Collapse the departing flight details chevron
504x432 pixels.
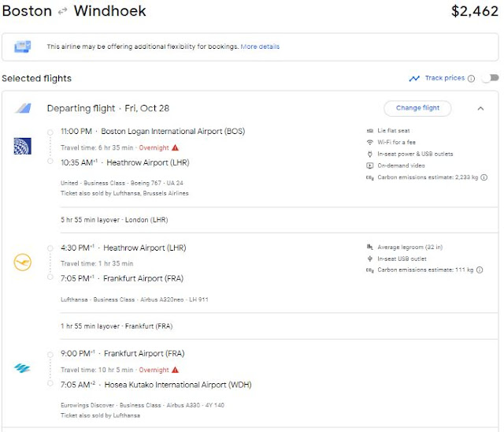(x=480, y=108)
